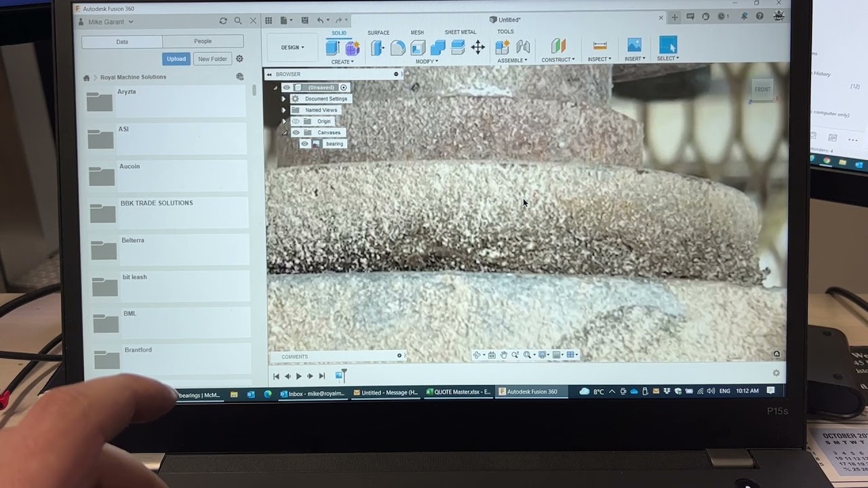Viewport: 868px width, 488px height.
Task: Select the Press Pull tool
Action: [378, 47]
